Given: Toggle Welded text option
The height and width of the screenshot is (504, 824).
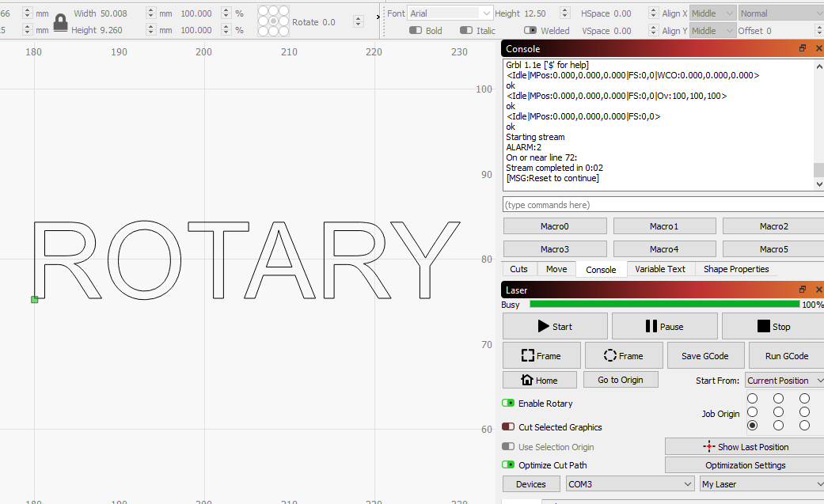Looking at the screenshot, I should click(x=530, y=31).
